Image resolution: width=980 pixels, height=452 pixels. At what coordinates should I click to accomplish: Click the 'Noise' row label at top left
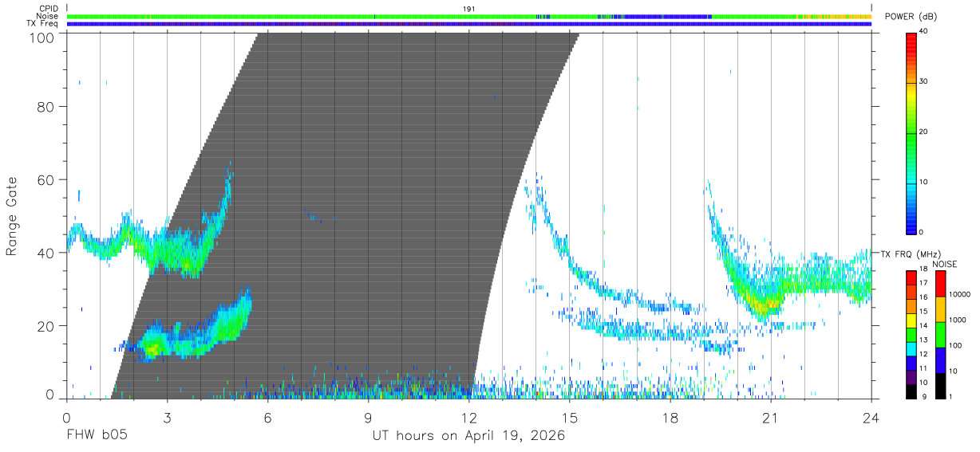[48, 16]
